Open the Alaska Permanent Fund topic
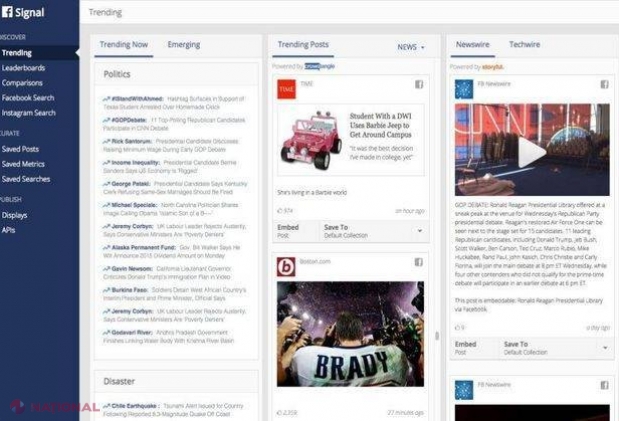 point(172,252)
